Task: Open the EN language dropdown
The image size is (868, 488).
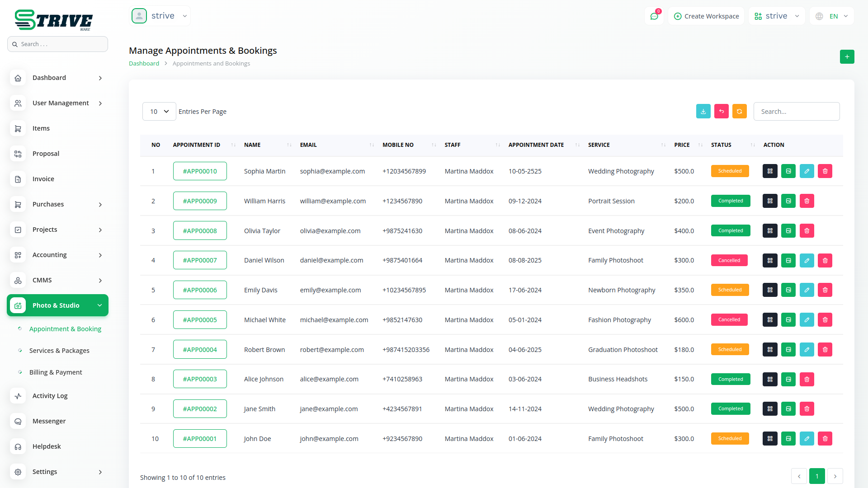Action: click(x=833, y=16)
